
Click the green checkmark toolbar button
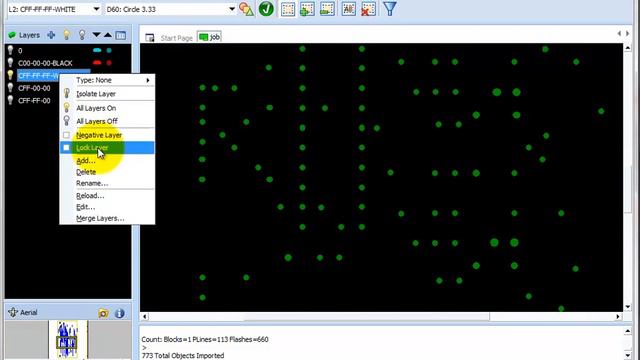(x=266, y=9)
